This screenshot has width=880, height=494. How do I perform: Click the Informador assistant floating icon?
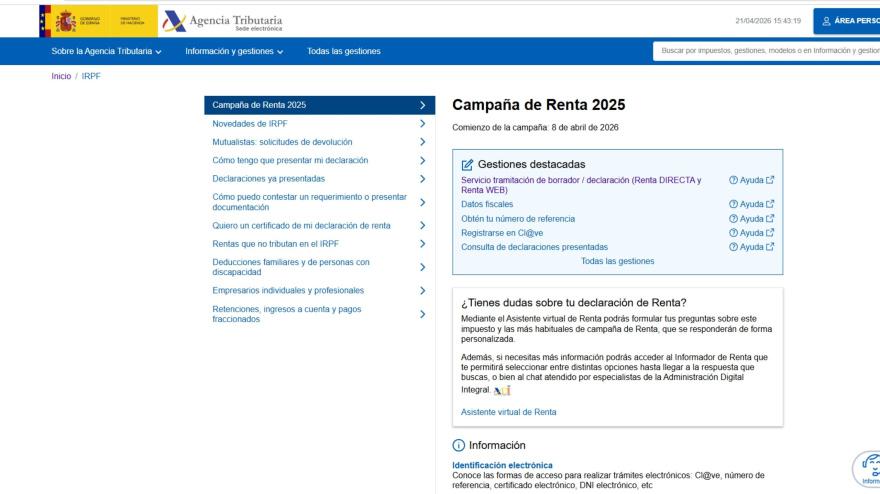point(867,469)
